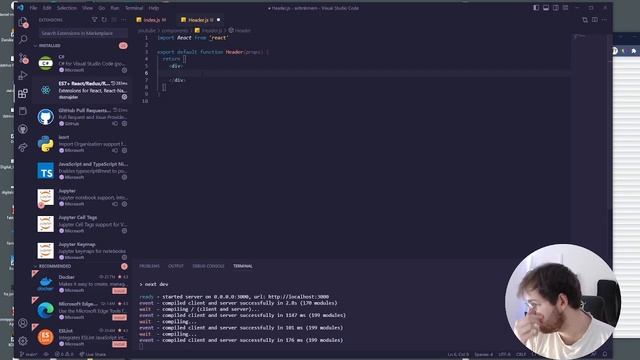Open manage gear for Jupyter extension
This screenshot has width=640, height=360.
point(124,204)
